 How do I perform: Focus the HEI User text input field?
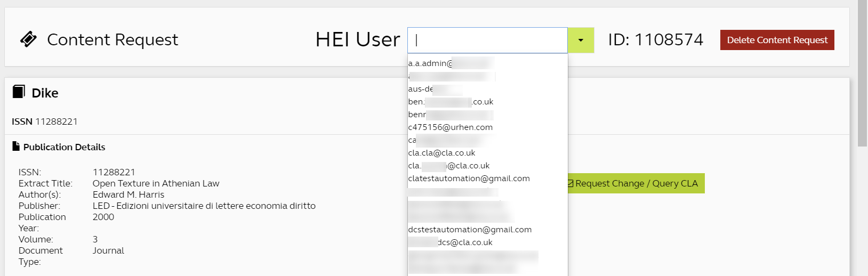click(487, 40)
